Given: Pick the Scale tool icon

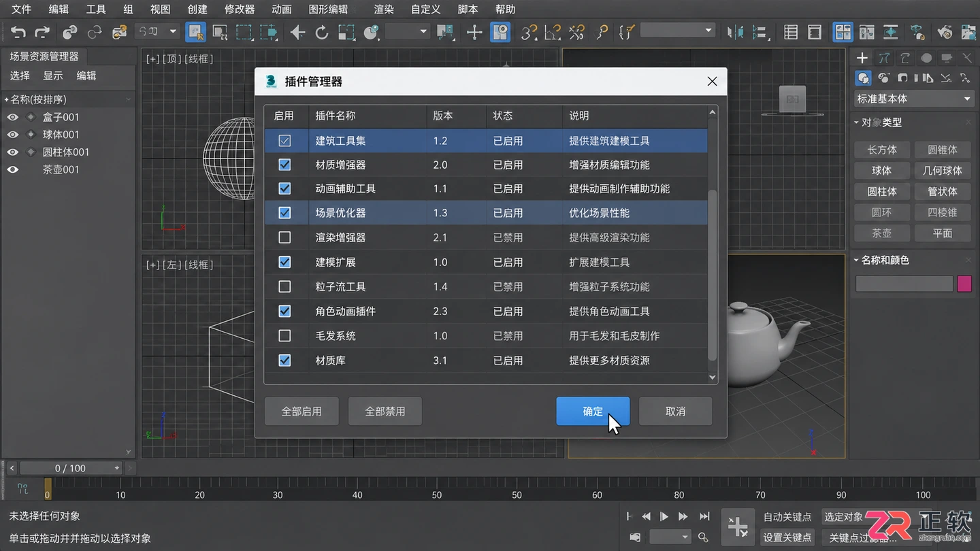Looking at the screenshot, I should tap(346, 32).
